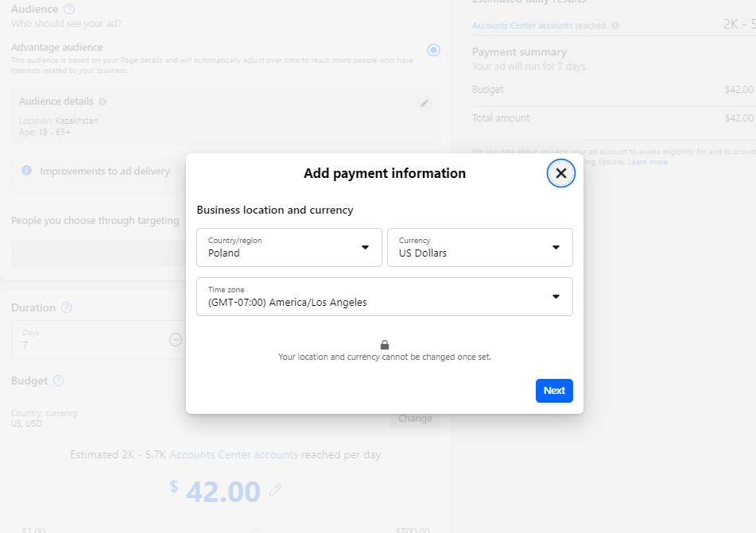Click the Budget help question icon
Screen dimensions: 756x533
coord(58,380)
